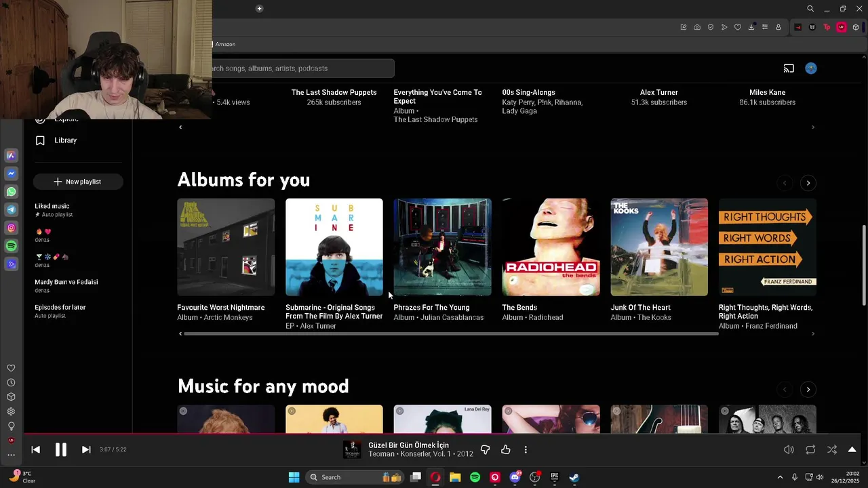Click the page vertical scrollbar thumb
Screen dimensions: 868x488
pos(864,266)
